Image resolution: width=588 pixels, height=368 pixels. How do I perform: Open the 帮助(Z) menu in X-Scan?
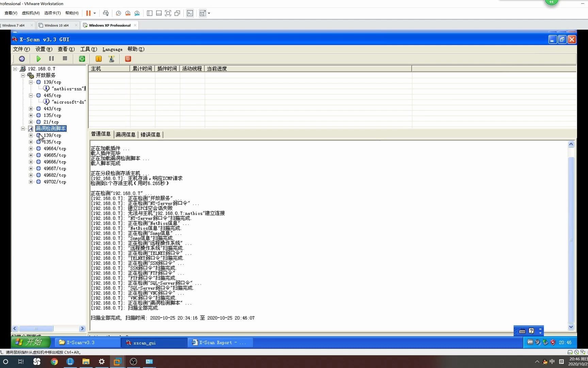(x=136, y=49)
